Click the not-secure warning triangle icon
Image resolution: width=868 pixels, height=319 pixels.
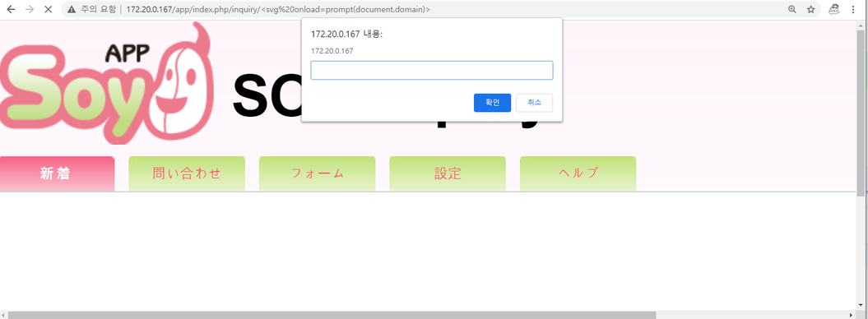coord(72,9)
